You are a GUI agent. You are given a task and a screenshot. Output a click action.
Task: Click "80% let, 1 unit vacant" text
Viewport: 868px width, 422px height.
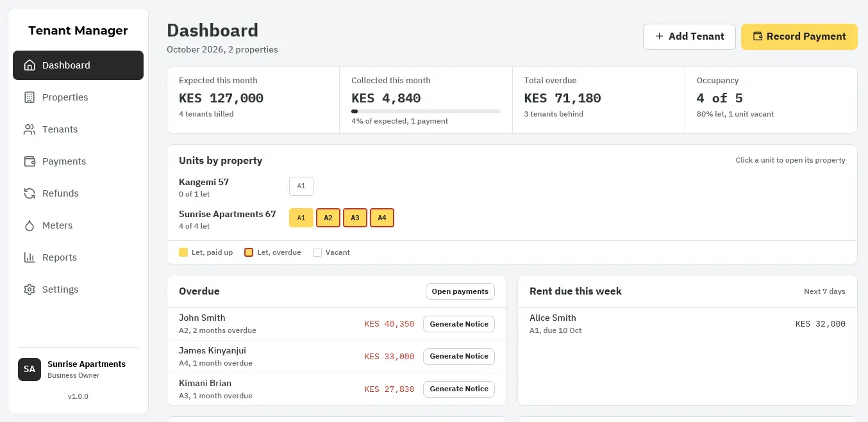tap(735, 114)
